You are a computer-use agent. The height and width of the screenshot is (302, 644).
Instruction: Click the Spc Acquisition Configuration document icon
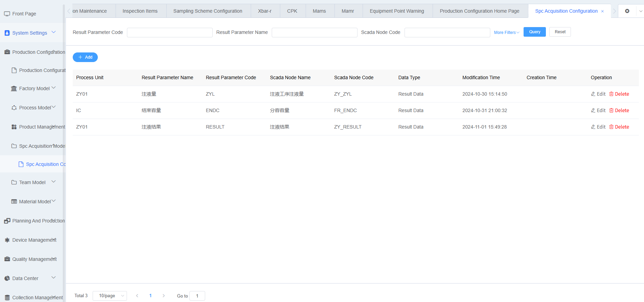coord(21,164)
